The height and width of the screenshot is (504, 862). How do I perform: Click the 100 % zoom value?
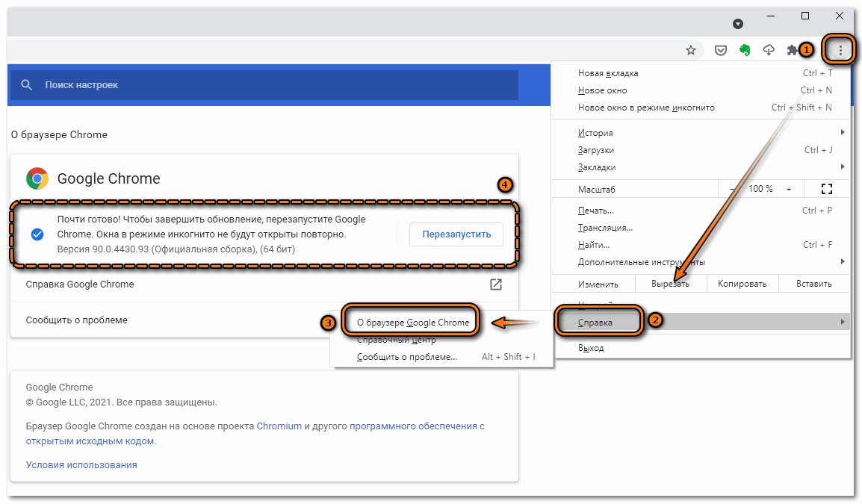pos(760,189)
